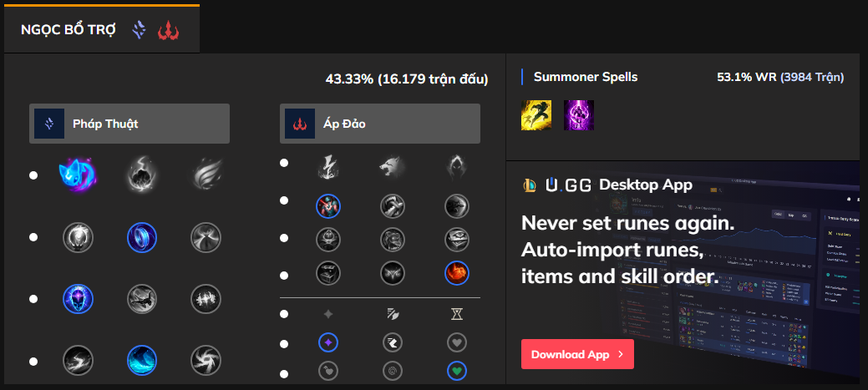The height and width of the screenshot is (390, 868).
Task: Select the Transcendence rune with blue ring
Action: (x=78, y=299)
